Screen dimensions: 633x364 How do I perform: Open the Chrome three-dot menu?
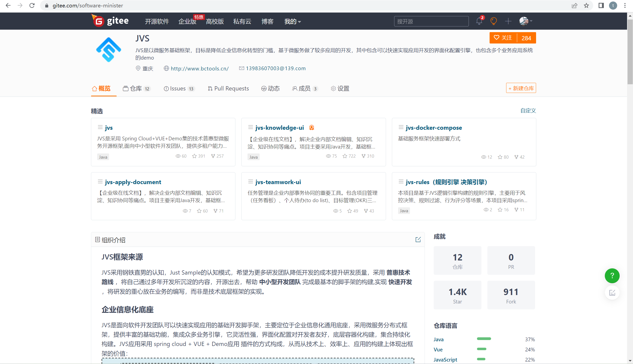pyautogui.click(x=625, y=5)
